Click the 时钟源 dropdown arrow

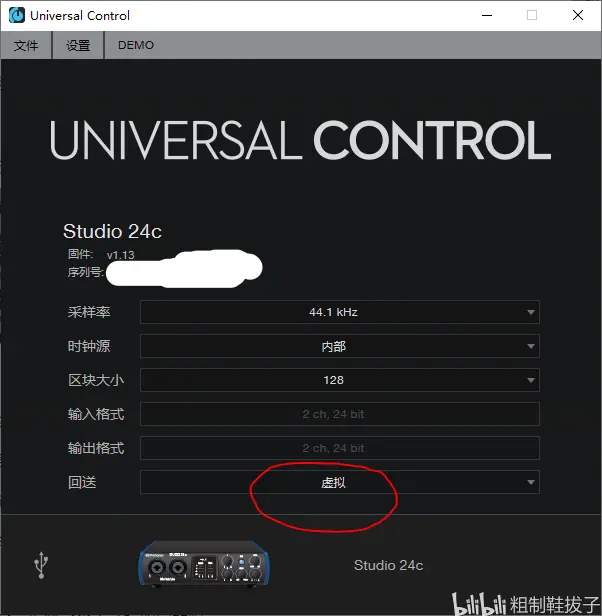point(530,346)
